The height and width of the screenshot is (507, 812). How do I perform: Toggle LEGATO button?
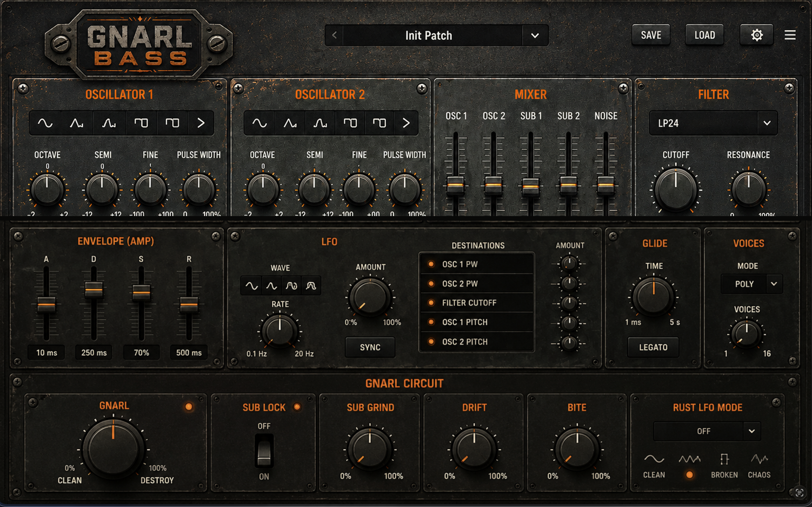(653, 347)
